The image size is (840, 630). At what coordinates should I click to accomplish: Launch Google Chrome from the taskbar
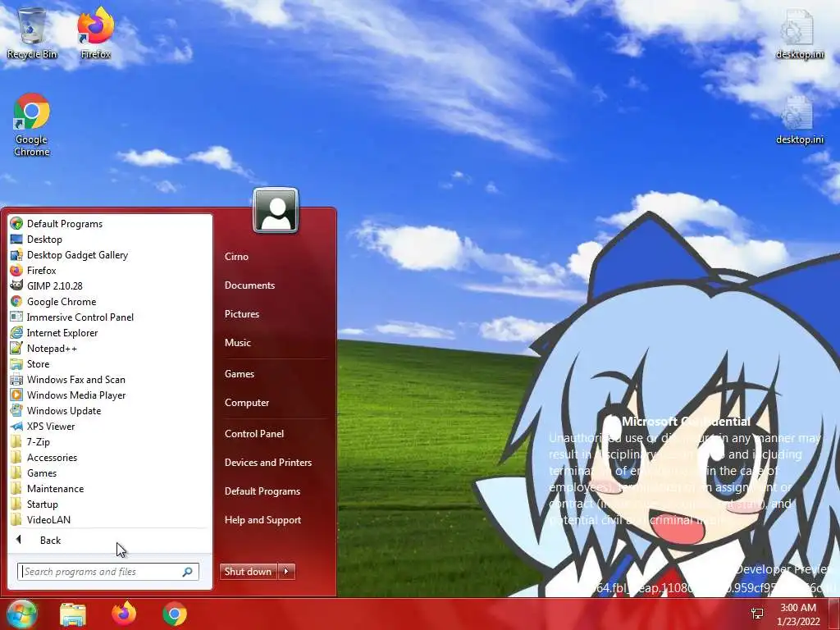click(x=175, y=614)
